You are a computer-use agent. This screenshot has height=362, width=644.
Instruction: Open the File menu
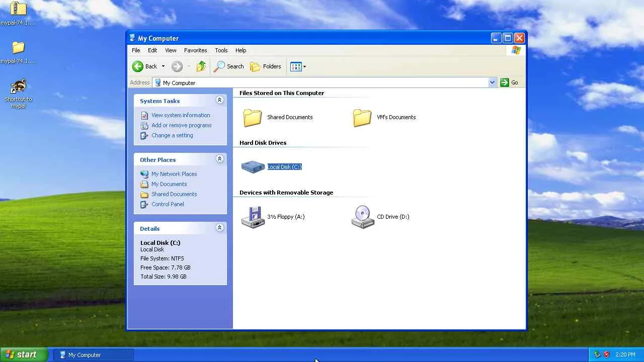pyautogui.click(x=136, y=50)
